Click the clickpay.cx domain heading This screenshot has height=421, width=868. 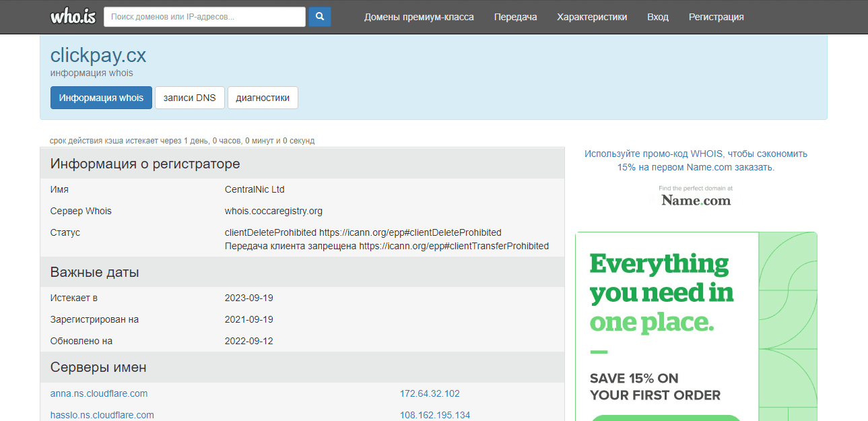[x=98, y=55]
